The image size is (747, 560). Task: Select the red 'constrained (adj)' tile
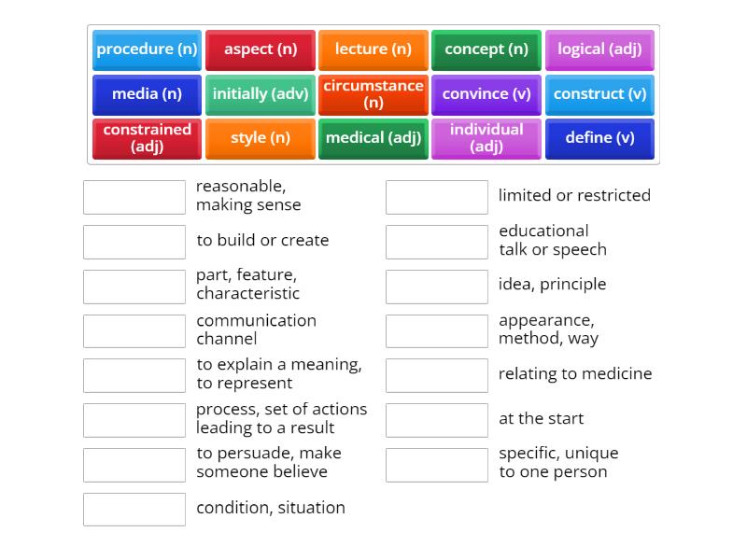147,137
